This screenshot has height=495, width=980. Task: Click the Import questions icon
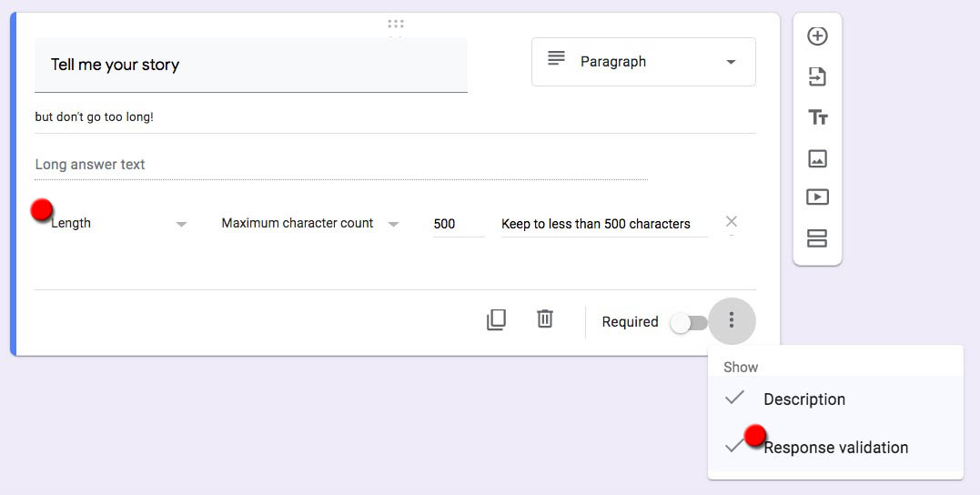(x=817, y=76)
